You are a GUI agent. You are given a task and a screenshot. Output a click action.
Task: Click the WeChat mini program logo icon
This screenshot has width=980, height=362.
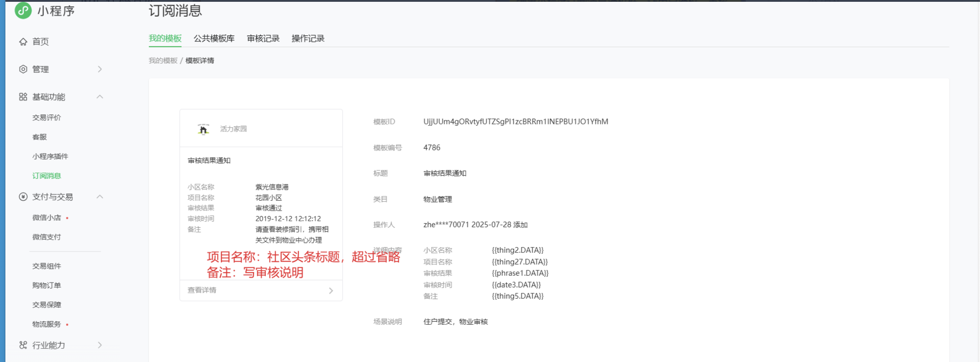click(x=23, y=10)
